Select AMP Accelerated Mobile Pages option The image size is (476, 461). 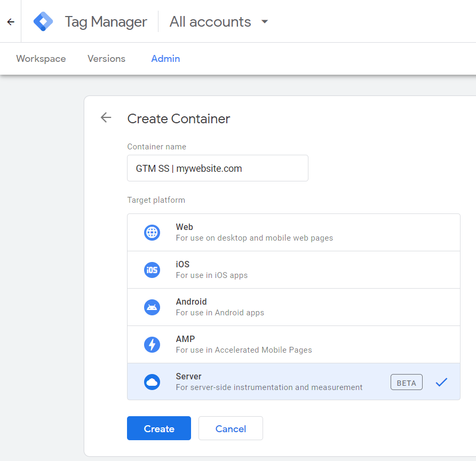(x=293, y=345)
